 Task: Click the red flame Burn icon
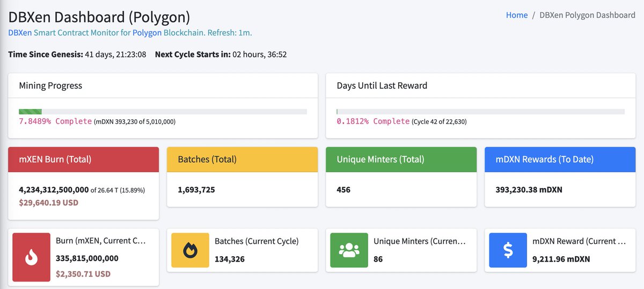click(31, 257)
